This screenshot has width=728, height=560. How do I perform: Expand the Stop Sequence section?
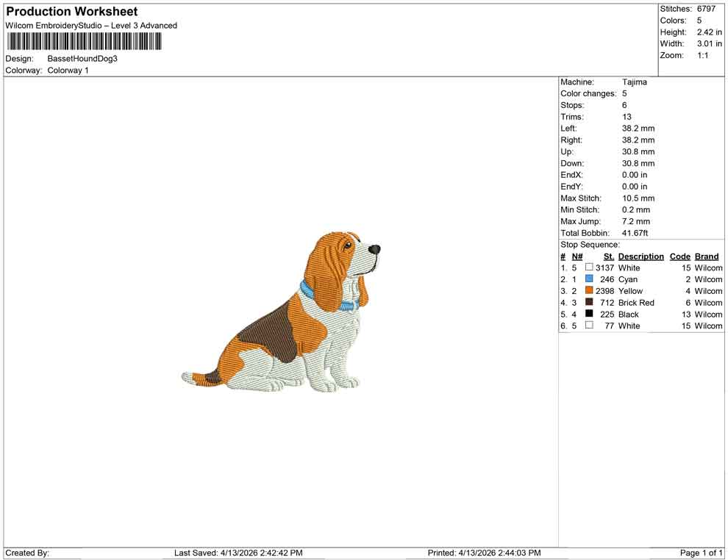588,244
